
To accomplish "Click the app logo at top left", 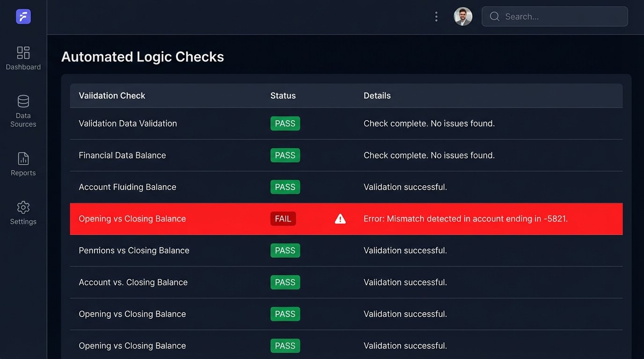I will tap(23, 16).
